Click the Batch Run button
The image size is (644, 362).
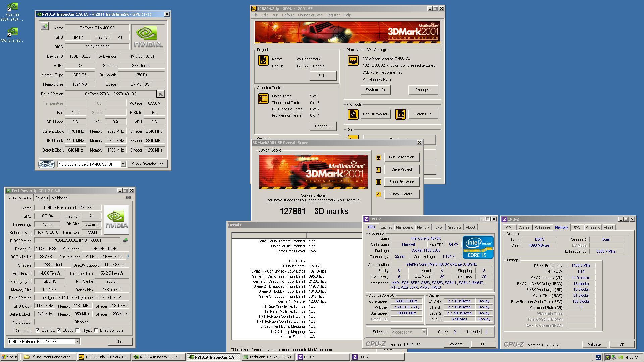click(x=423, y=114)
